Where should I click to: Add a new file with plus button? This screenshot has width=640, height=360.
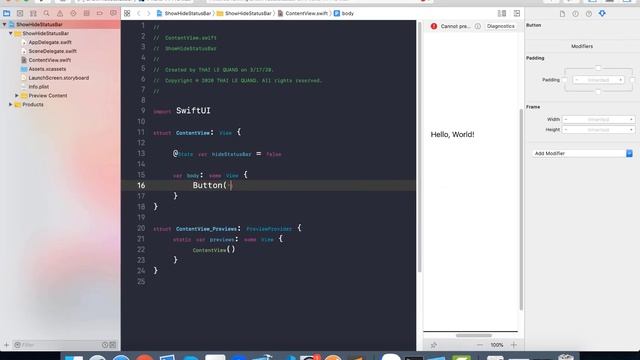pos(6,345)
